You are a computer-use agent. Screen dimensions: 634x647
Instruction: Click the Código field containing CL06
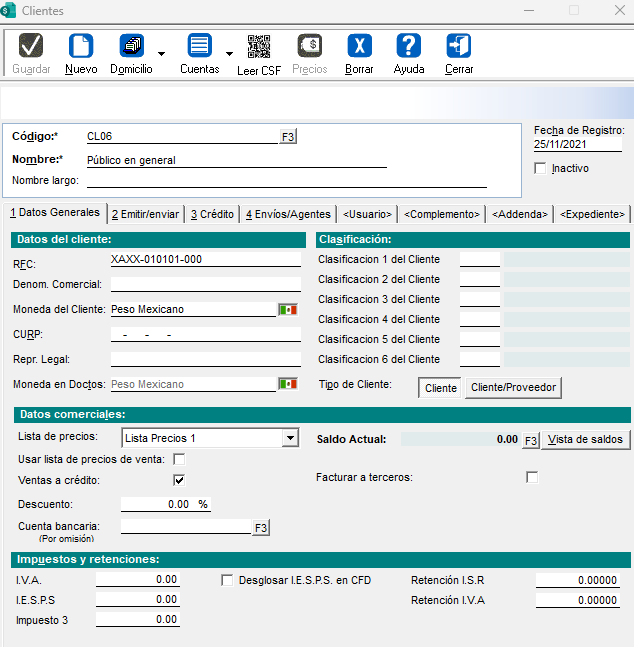[x=182, y=137]
